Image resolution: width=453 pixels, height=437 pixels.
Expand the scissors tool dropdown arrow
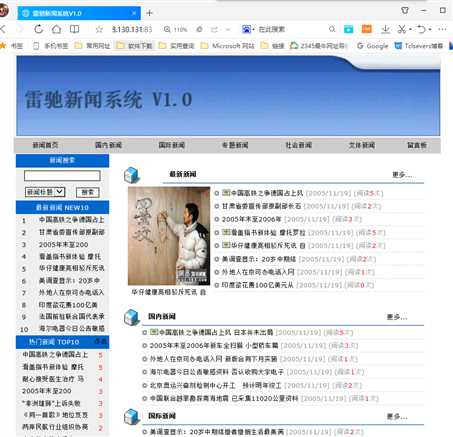pos(410,30)
